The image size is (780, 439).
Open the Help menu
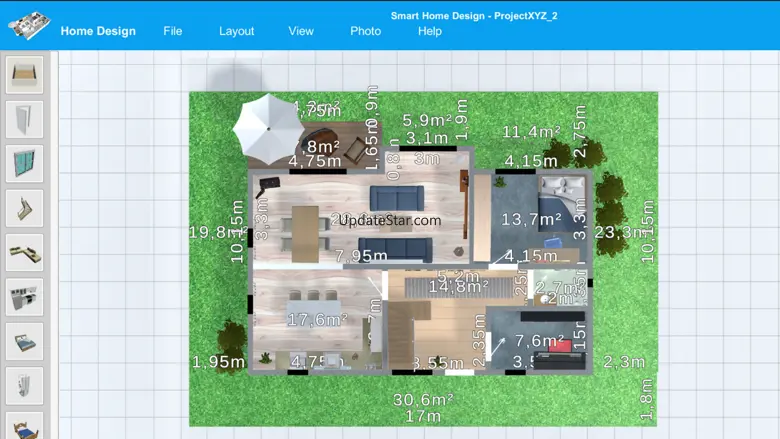pos(430,31)
